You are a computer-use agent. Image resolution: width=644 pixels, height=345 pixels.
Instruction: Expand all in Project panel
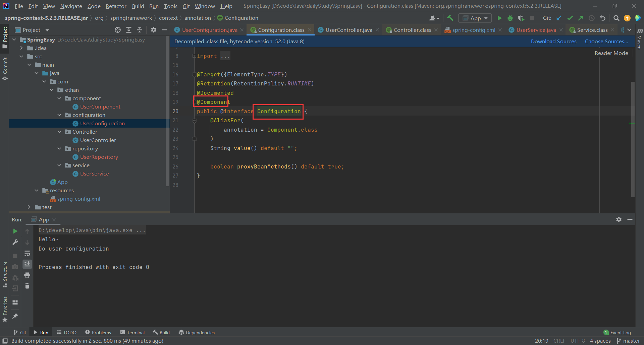click(129, 30)
